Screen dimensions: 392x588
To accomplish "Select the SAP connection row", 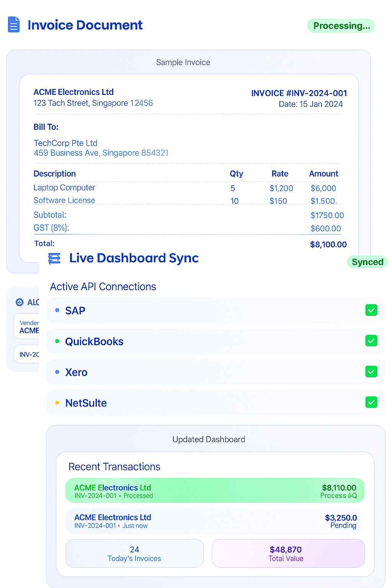I will tap(216, 310).
